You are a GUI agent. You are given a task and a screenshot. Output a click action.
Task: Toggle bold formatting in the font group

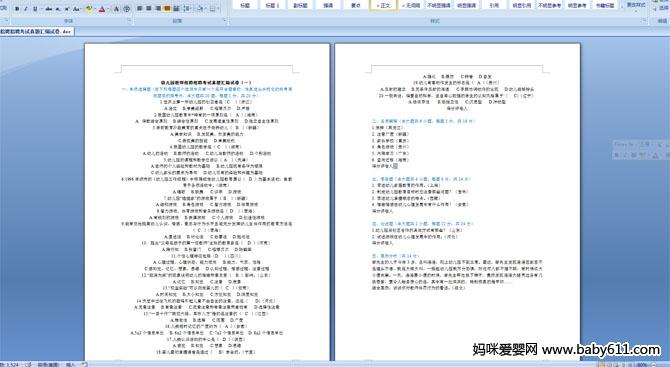pos(17,9)
